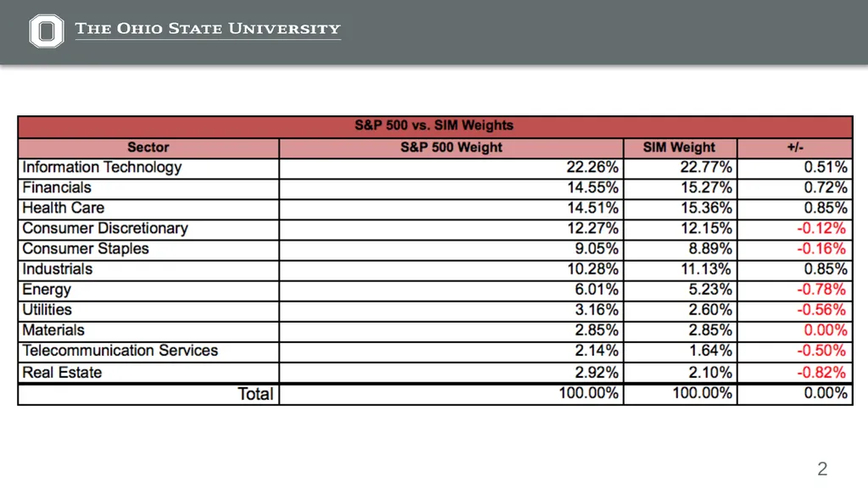Click the Energy -0.78% difference value
Screen dimensions: 868x488
pos(821,290)
